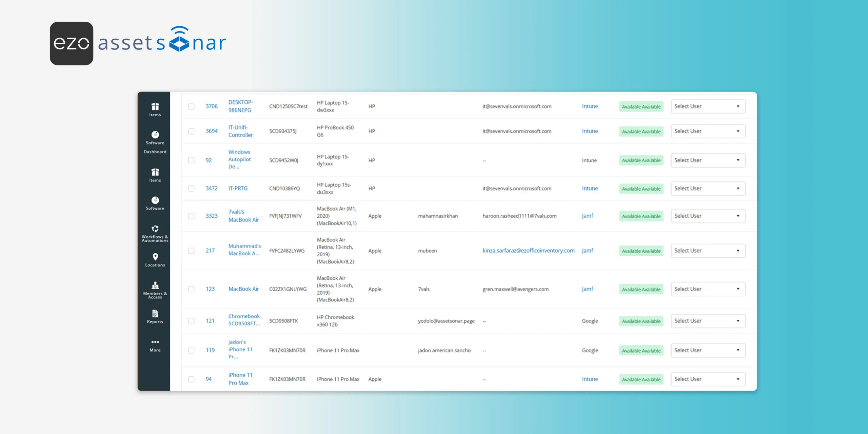Viewport: 868px width, 434px height.
Task: Check the row box for asset 92
Action: click(191, 160)
